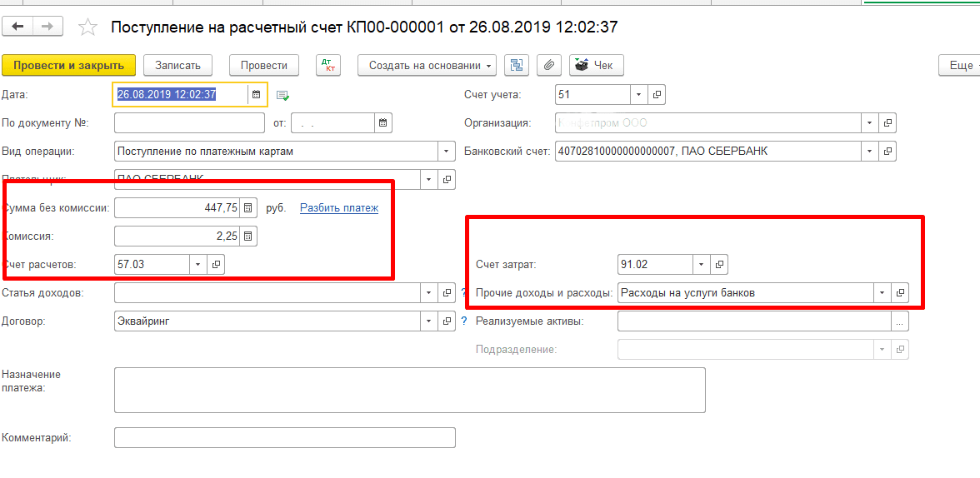The image size is (980, 478).
Task: Expand the Организация dropdown
Action: (870, 123)
